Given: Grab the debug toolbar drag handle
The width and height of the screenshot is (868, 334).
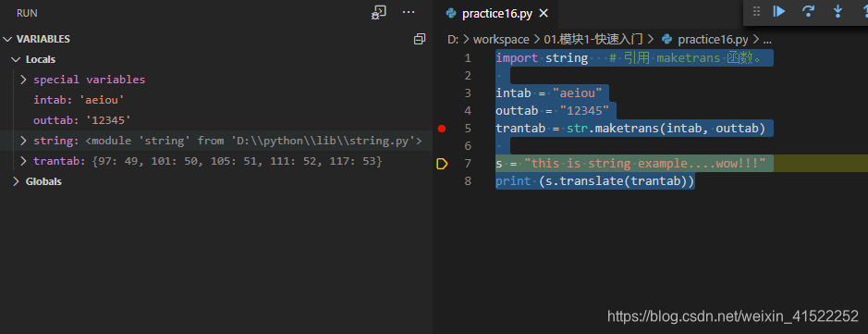Looking at the screenshot, I should 757,11.
